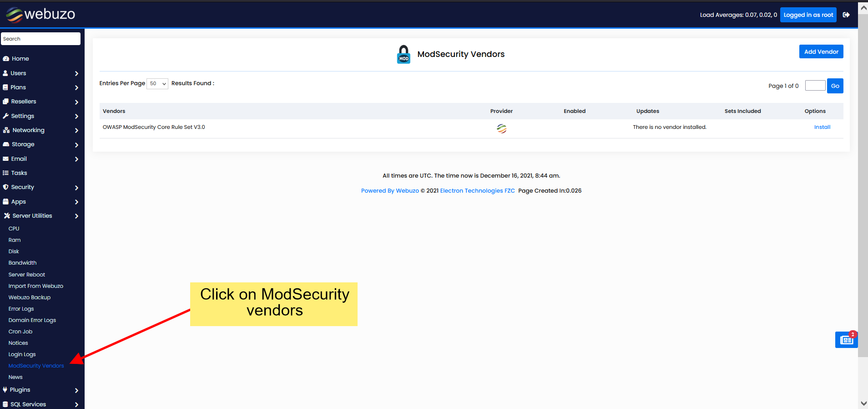Click Install for OWASP rule set
Viewport: 868px width, 409px height.
[x=822, y=127]
